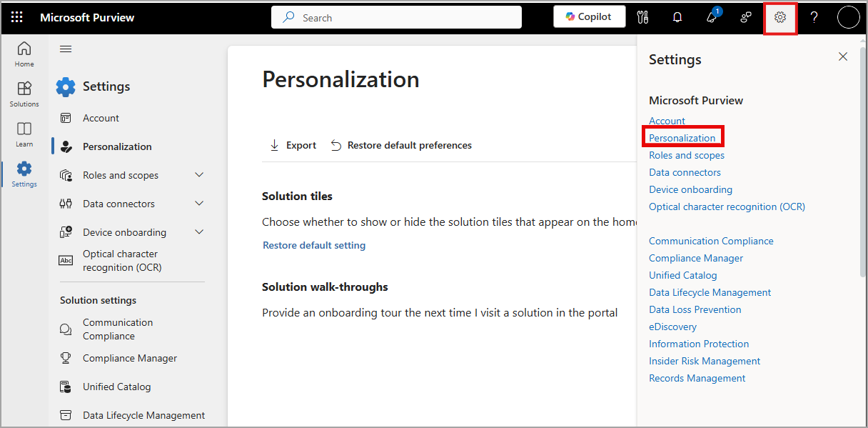
Task: Open Solutions in the left rail
Action: pyautogui.click(x=24, y=94)
